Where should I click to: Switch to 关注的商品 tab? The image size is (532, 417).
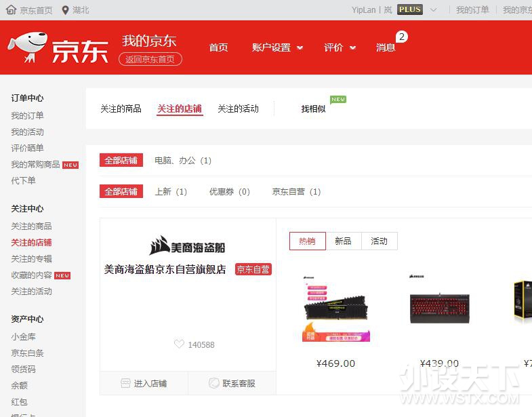[121, 108]
